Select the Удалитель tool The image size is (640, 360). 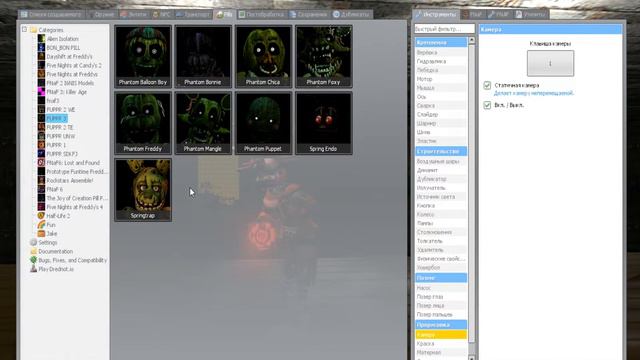point(441,250)
